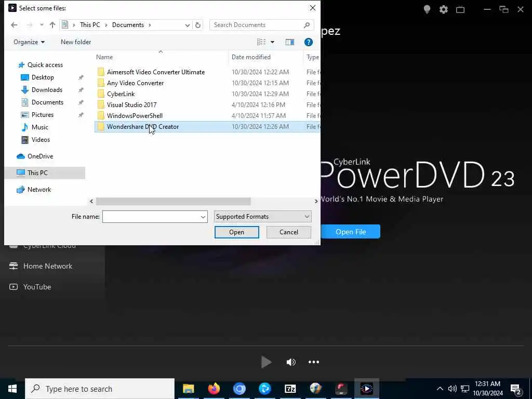Click the PowerDVD Play button

point(267,362)
